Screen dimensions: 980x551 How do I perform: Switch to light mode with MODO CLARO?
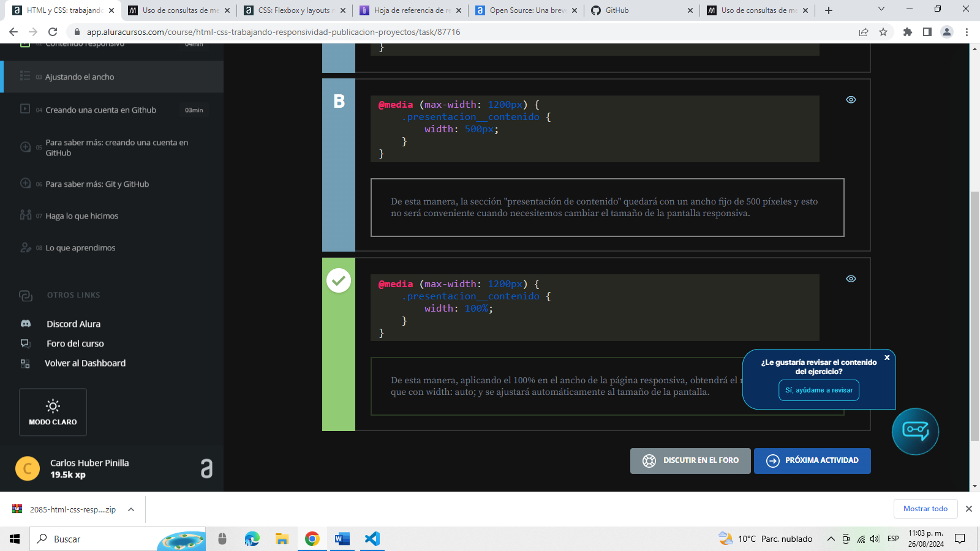(53, 412)
